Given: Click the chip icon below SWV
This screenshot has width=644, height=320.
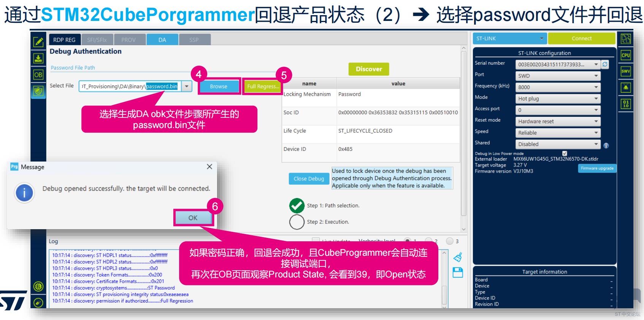Looking at the screenshot, I should (626, 87).
